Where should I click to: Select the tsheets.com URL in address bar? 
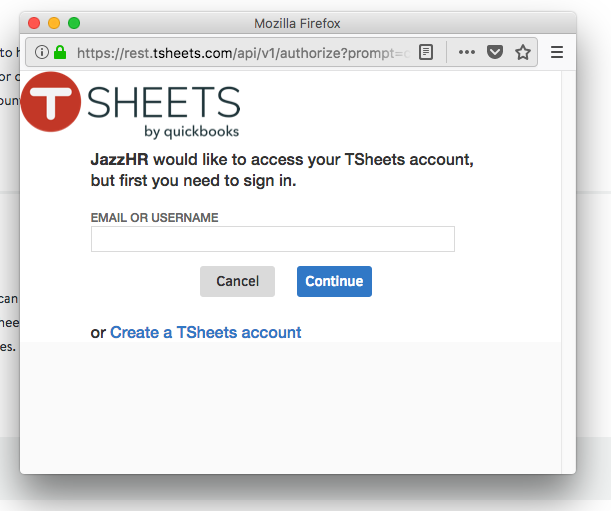click(243, 53)
